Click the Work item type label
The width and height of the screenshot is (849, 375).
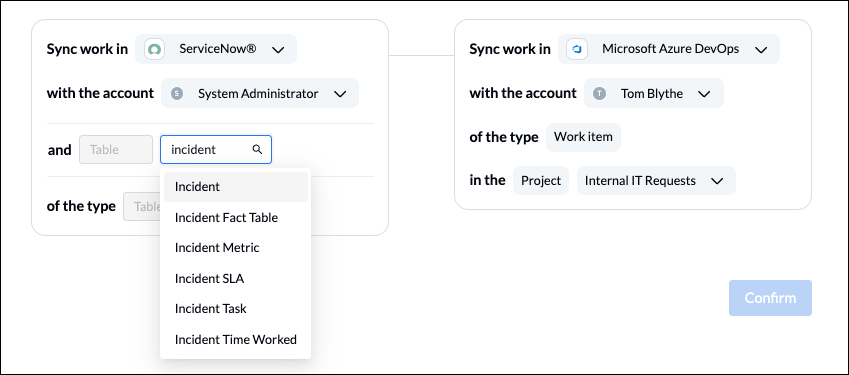[583, 137]
